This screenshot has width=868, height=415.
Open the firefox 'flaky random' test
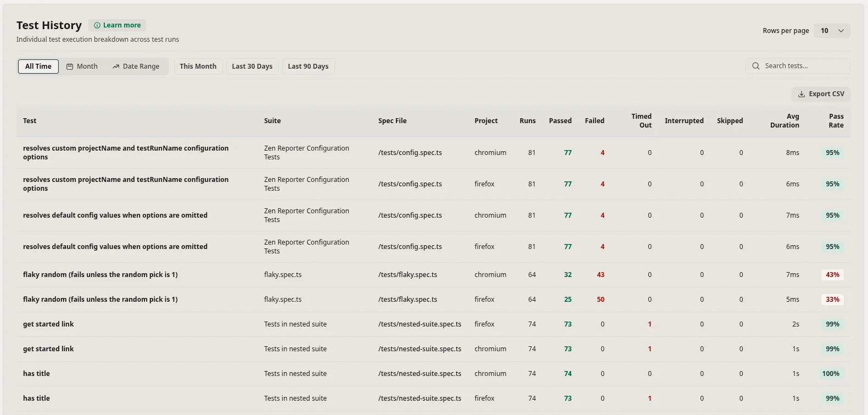pyautogui.click(x=100, y=300)
